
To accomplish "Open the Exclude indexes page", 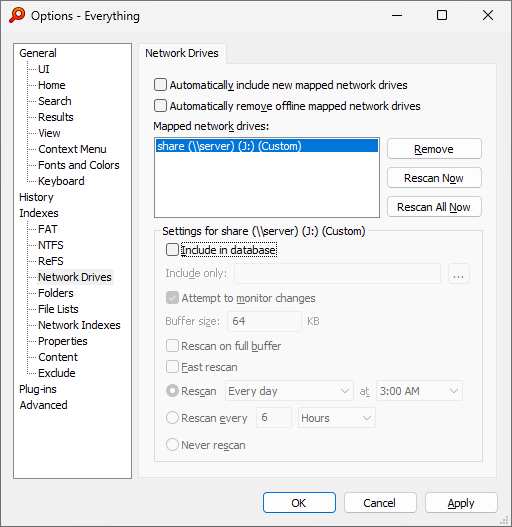I will (x=56, y=373).
